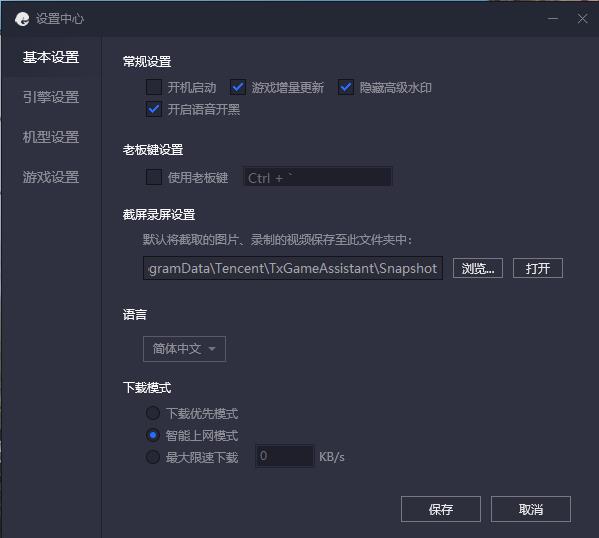Switch to 引擎设置 tab
The image size is (599, 538).
51,97
